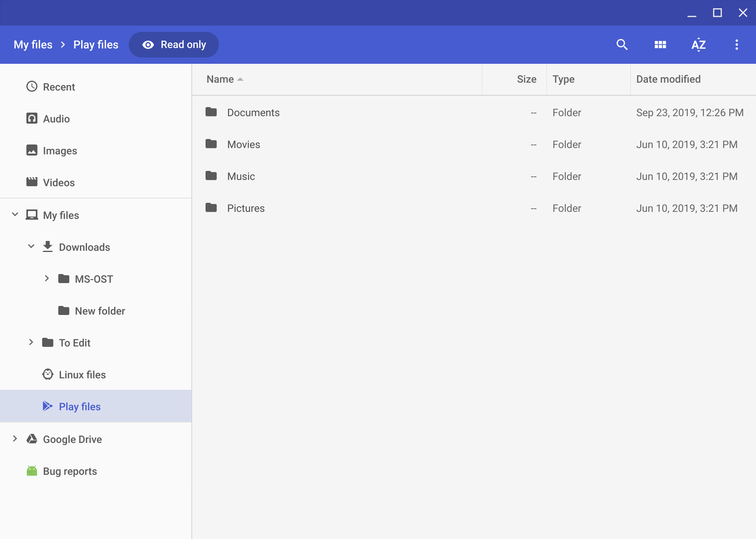Expand the To Edit folder
This screenshot has height=539, width=756.
click(x=31, y=342)
